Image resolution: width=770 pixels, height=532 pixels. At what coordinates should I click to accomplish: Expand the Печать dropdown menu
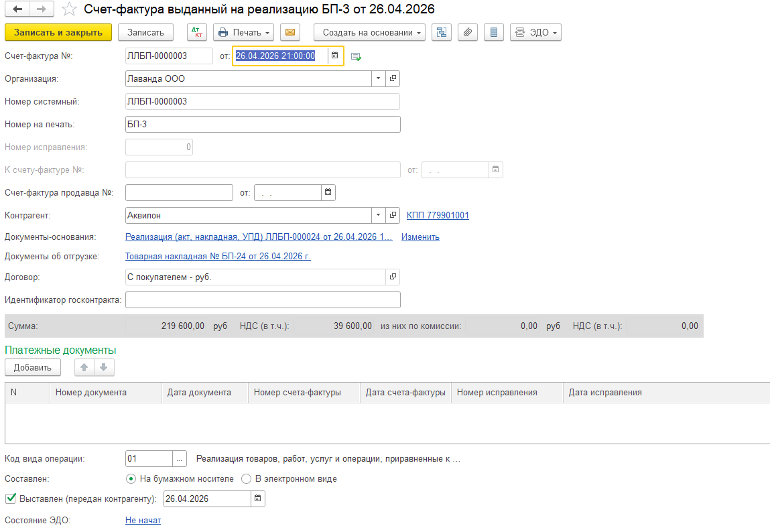[x=243, y=32]
